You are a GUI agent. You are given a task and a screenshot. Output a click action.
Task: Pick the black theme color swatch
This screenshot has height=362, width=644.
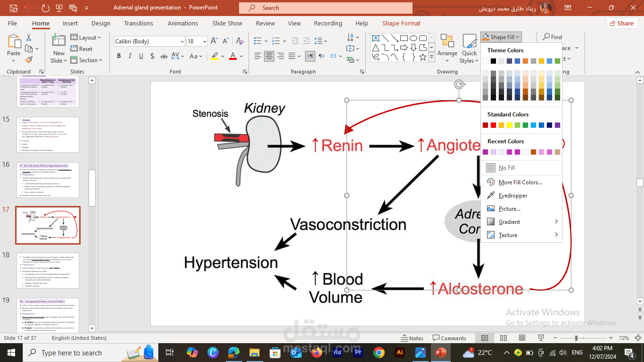click(x=493, y=61)
